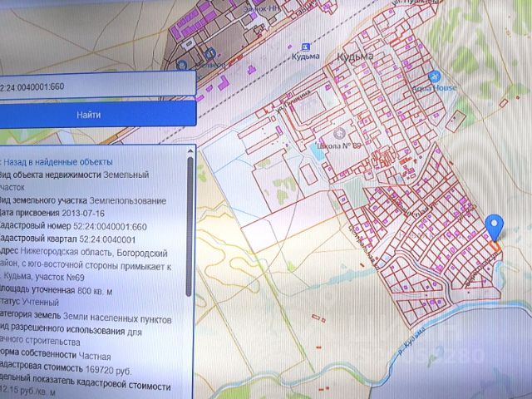Click the info panel vertical scrollbar thumb
The height and width of the screenshot is (399, 532).
coord(190,225)
